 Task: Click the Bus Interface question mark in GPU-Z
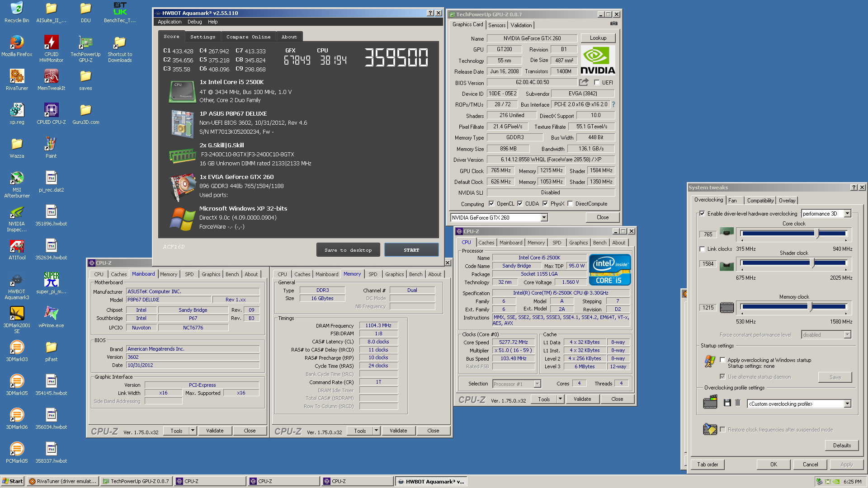613,104
